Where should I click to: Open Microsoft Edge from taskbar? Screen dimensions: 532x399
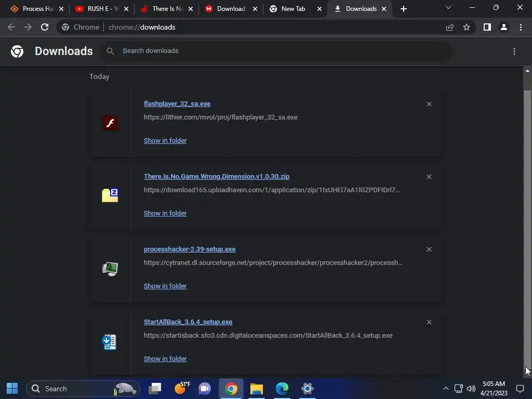pos(282,389)
